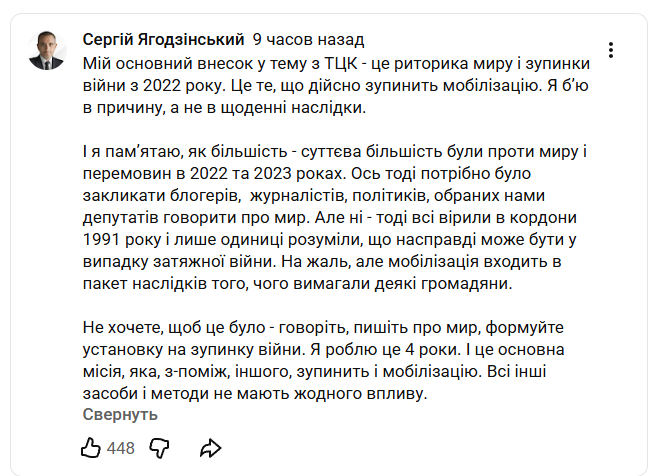Image resolution: width=652 pixels, height=476 pixels.
Task: Open Сергій Ягодзінський's profile avatar
Action: pos(47,50)
